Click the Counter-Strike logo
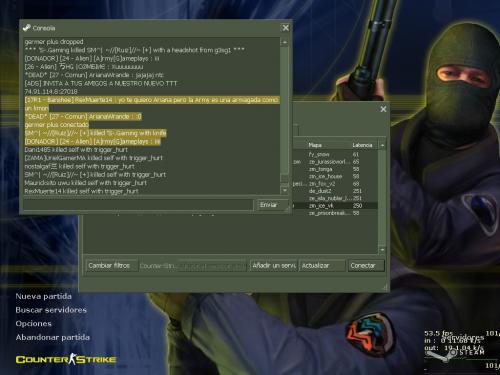 click(66, 359)
